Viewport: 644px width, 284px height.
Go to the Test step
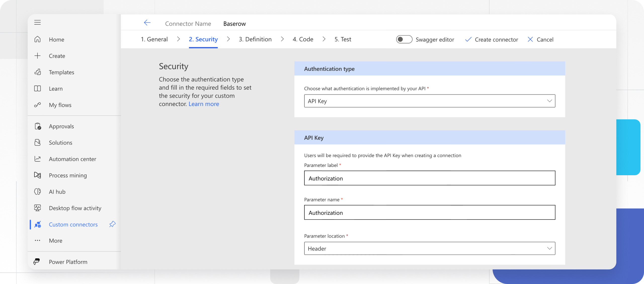343,39
